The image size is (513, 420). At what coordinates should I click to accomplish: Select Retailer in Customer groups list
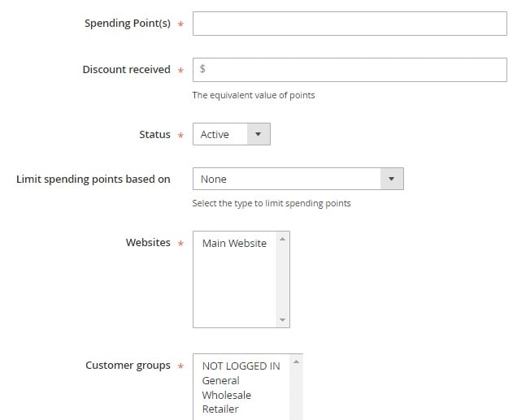tap(220, 409)
